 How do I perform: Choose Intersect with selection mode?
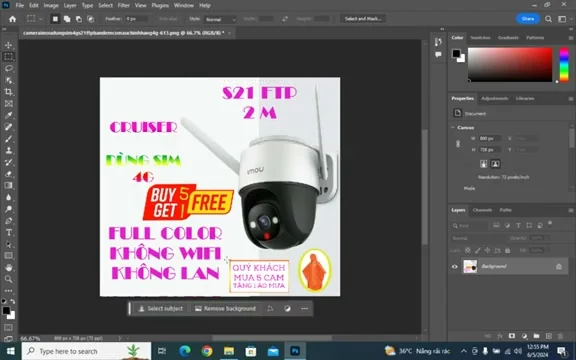(90, 19)
